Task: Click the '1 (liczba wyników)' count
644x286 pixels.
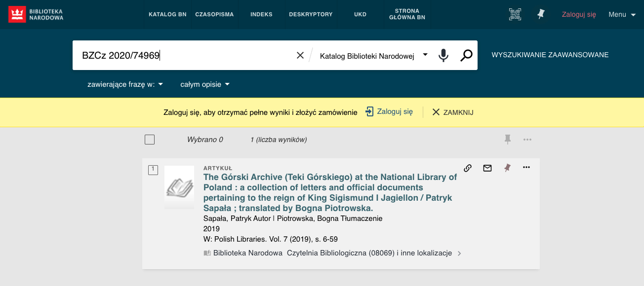Action: 279,140
